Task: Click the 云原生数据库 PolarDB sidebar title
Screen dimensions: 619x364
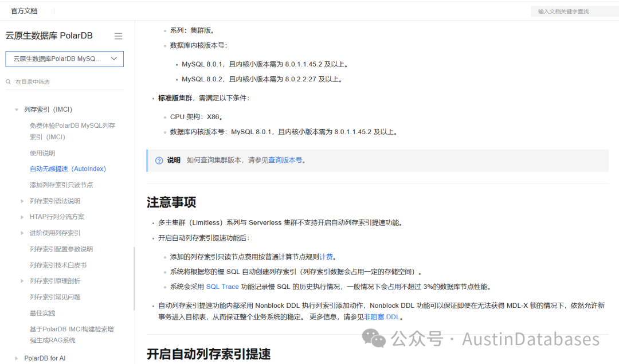Action: coord(49,36)
